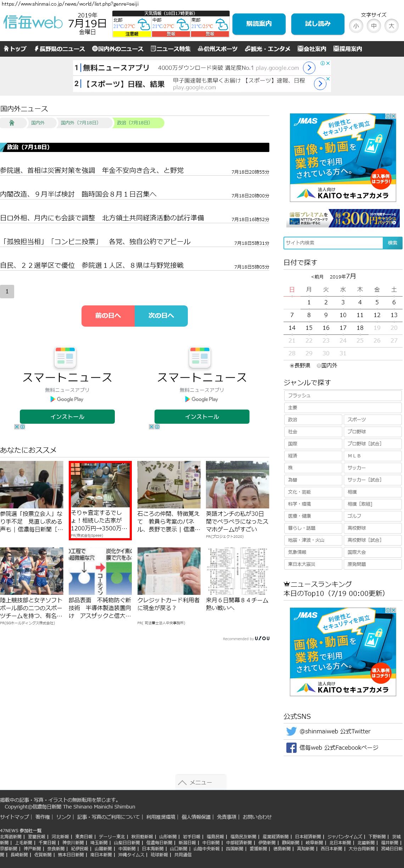Open the 内閣改造 article headline
Image resolution: width=404 pixels, height=868 pixels.
pos(78,194)
